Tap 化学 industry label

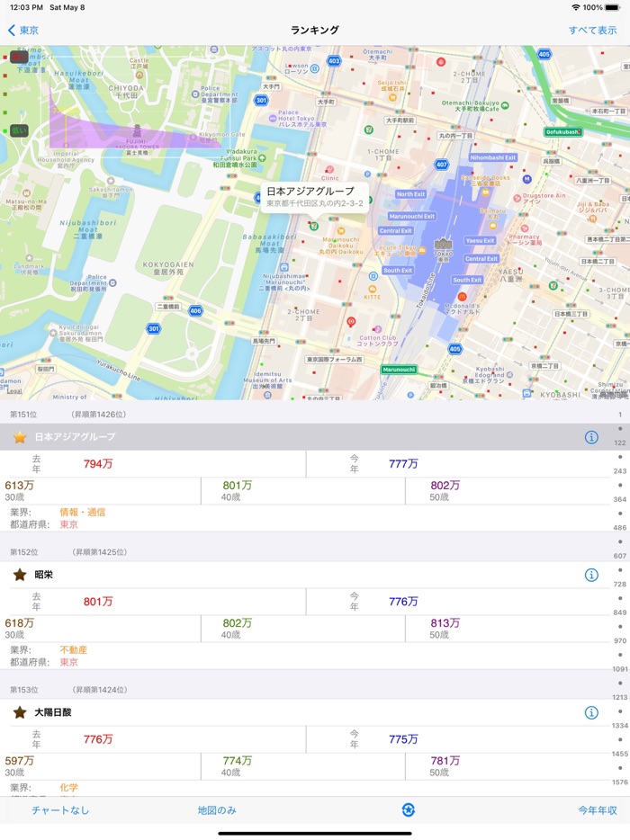68,788
